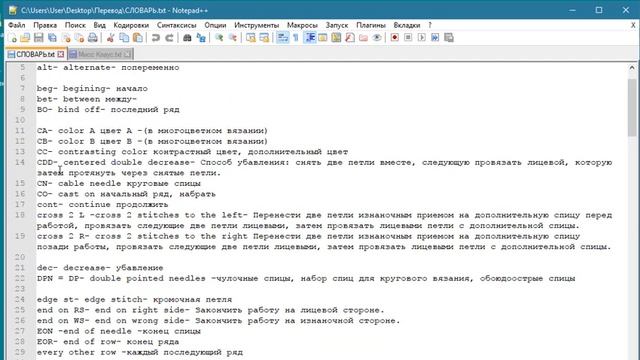Screen dimensions: 640x360
Task: Open Folder as Workspace toolbar icon
Action: (x=363, y=38)
